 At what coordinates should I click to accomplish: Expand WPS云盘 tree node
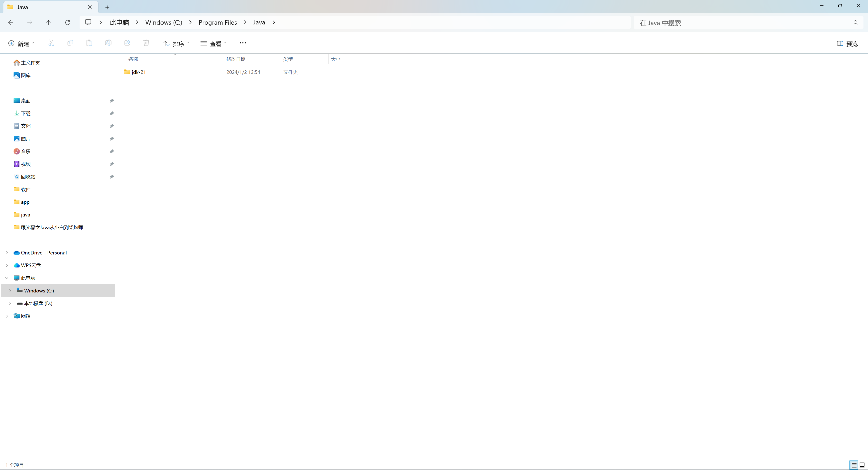coord(7,265)
